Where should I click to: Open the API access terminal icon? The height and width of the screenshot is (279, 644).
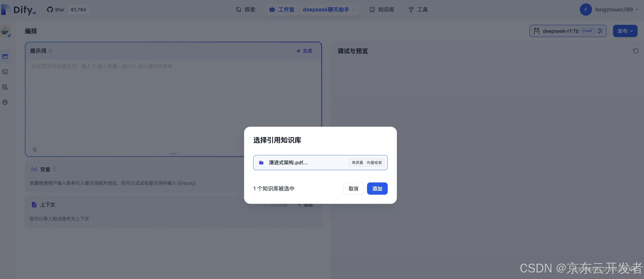click(x=5, y=72)
